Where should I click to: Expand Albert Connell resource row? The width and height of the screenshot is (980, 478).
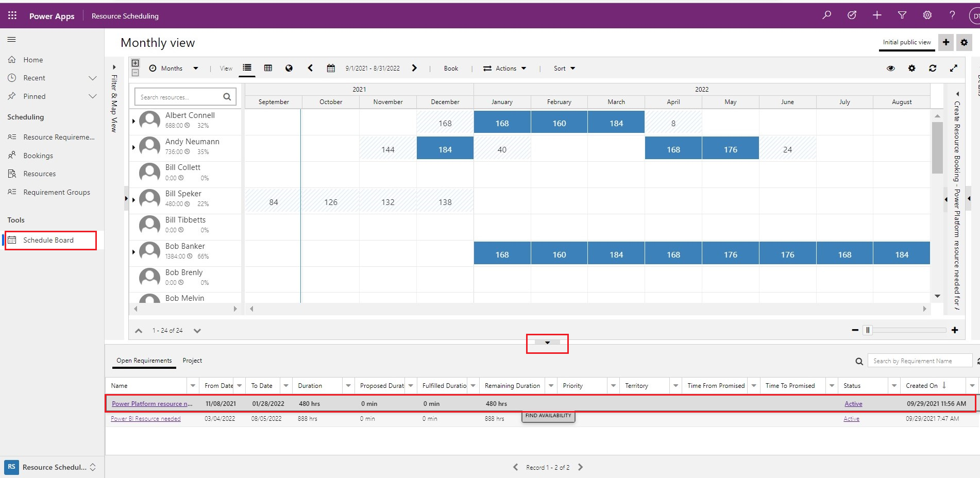133,121
